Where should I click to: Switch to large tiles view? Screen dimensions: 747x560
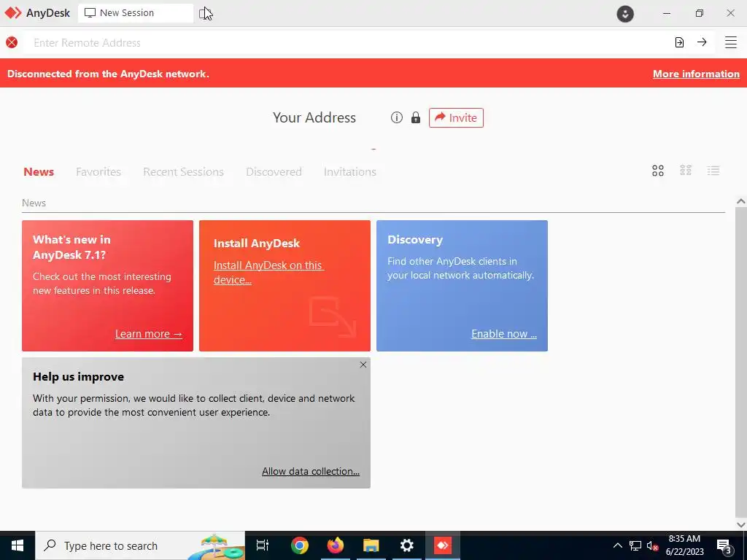coord(658,171)
